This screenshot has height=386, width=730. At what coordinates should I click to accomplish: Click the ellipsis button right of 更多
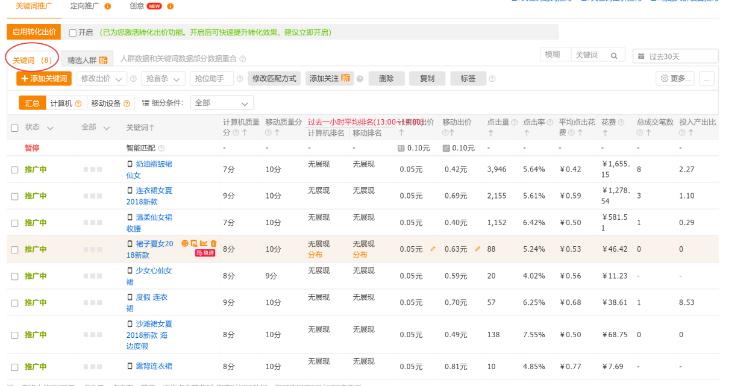(x=707, y=78)
